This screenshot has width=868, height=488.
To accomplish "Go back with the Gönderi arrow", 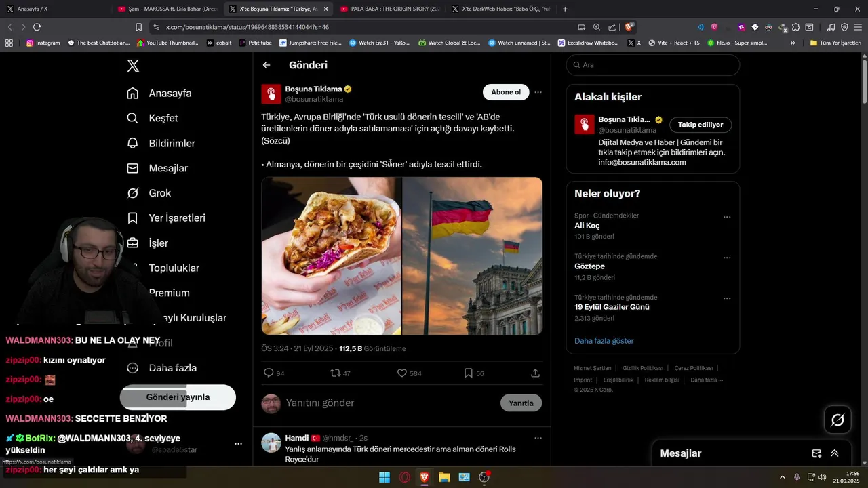I will pos(267,65).
